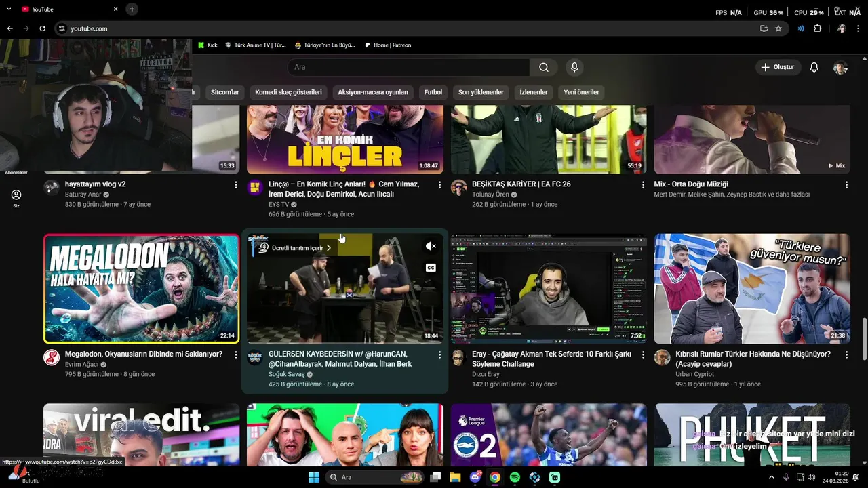Image resolution: width=868 pixels, height=488 pixels.
Task: Open options for BEŞİKTAŞ KARİYER video
Action: click(643, 185)
